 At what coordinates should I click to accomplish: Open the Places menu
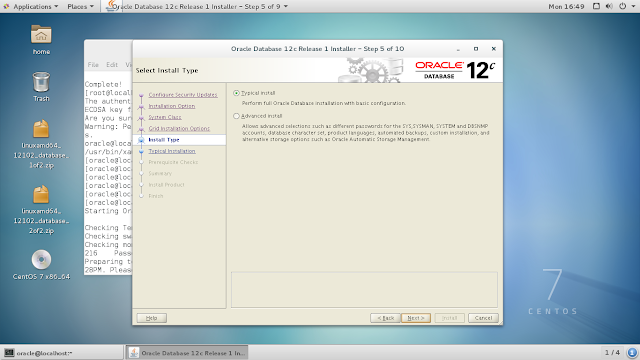[x=80, y=6]
